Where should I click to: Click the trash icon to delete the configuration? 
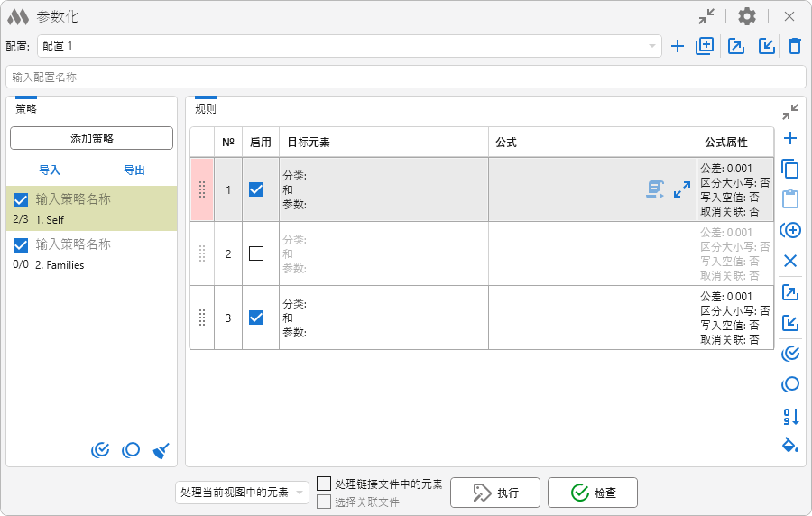[x=794, y=46]
